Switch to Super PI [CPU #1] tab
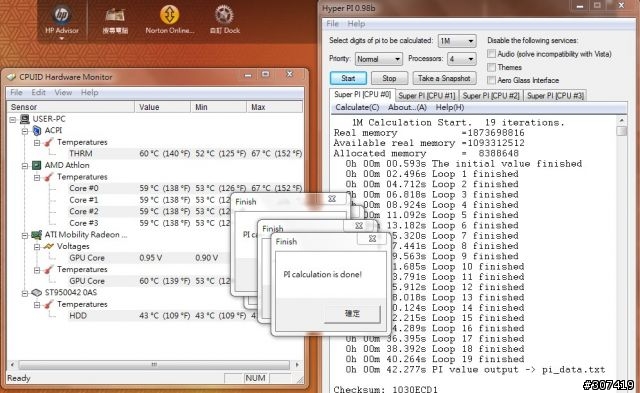This screenshot has height=393, width=640. click(x=427, y=95)
